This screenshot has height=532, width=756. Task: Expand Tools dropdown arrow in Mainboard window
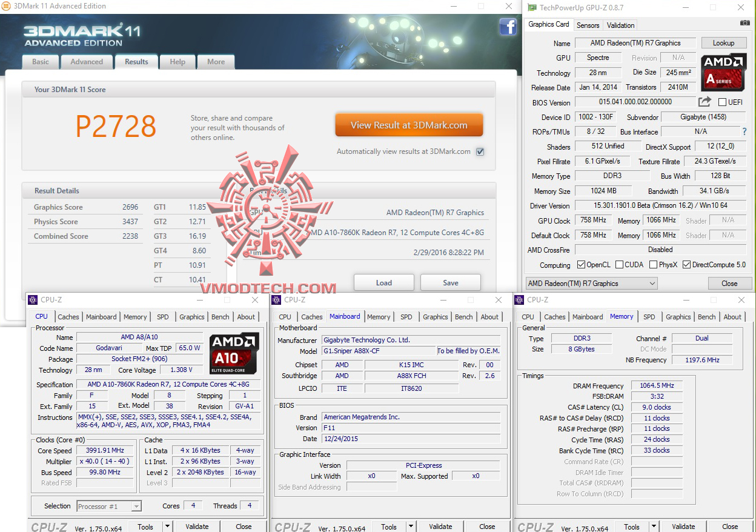coord(411,527)
